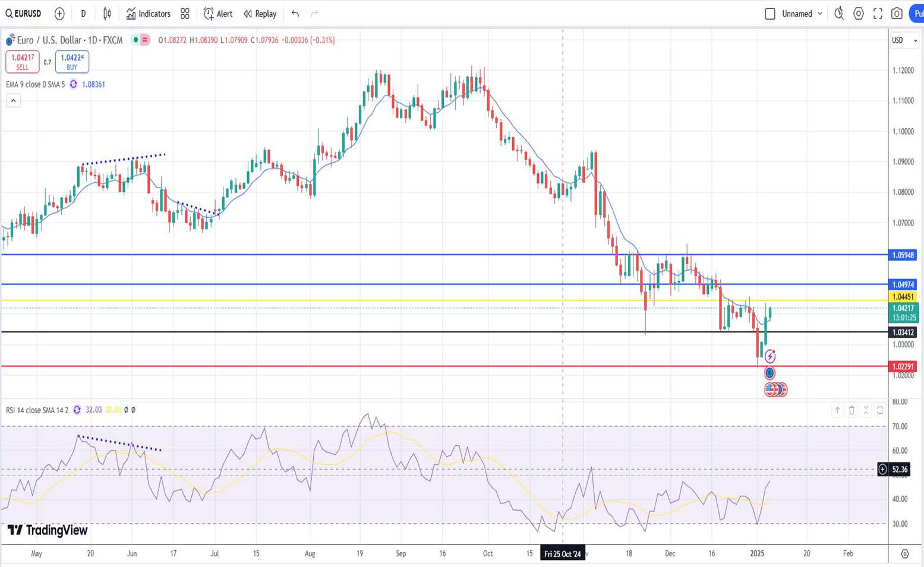Open the USD currency dropdown
The width and height of the screenshot is (924, 567).
pyautogui.click(x=904, y=40)
